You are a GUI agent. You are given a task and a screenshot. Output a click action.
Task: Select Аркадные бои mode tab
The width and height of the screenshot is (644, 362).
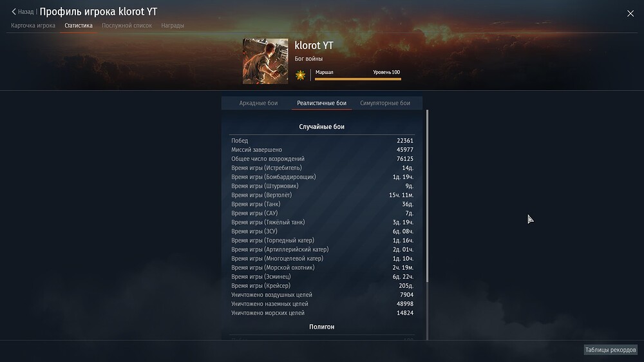tap(258, 103)
